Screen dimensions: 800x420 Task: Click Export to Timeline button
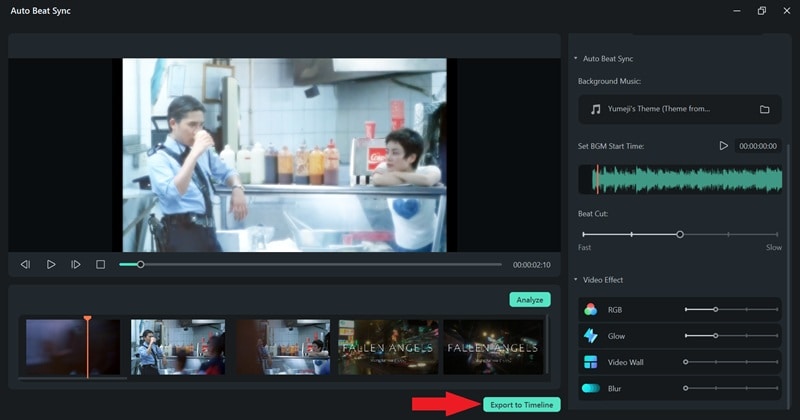coord(521,405)
